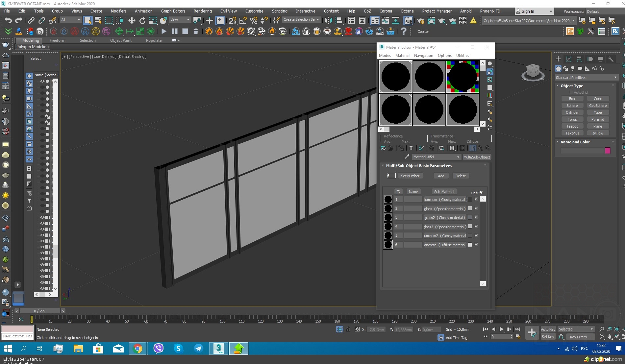Toggle On/Off checkbox for aluminum sub-material
The image size is (625, 364).
tap(476, 199)
